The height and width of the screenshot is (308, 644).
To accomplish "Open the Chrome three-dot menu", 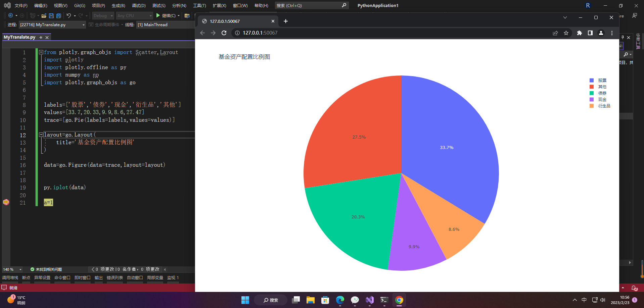I will pos(612,33).
